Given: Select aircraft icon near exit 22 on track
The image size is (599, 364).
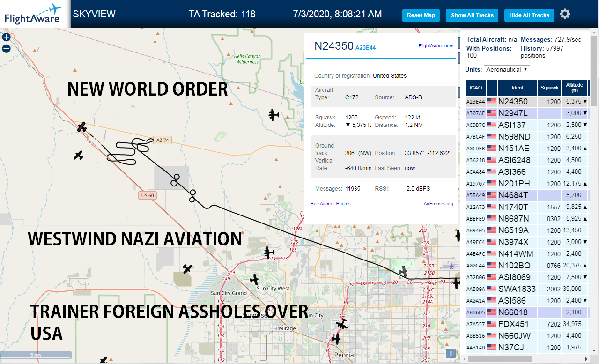Looking at the screenshot, I should pos(403,271).
